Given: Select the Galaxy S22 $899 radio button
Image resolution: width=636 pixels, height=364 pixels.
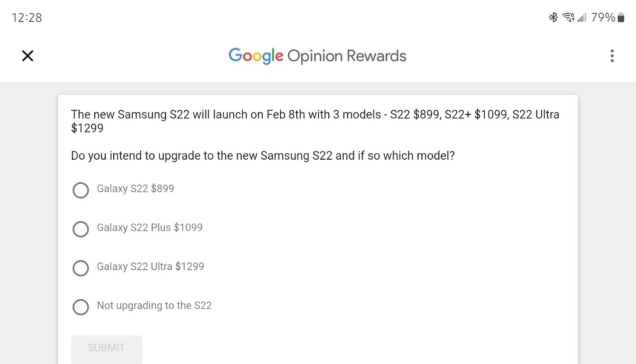Looking at the screenshot, I should pos(80,190).
